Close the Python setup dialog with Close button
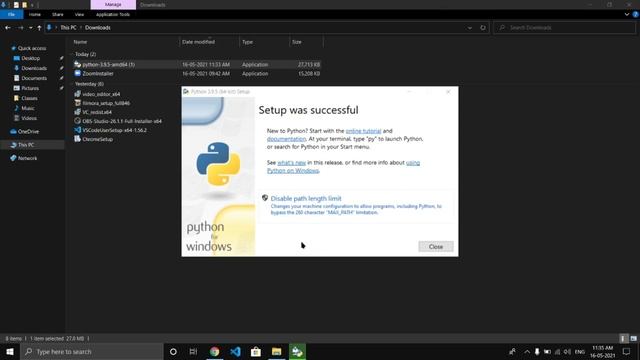640x360 pixels. point(436,247)
